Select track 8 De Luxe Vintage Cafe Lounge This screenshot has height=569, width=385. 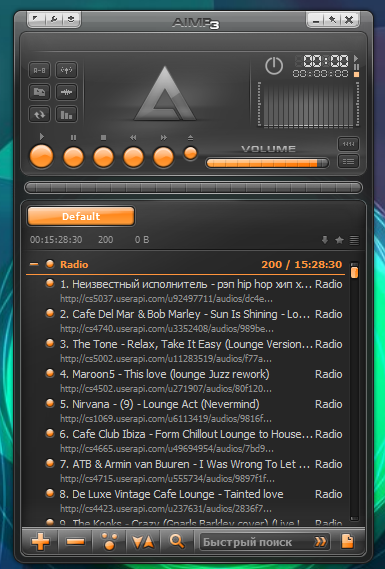click(x=186, y=502)
